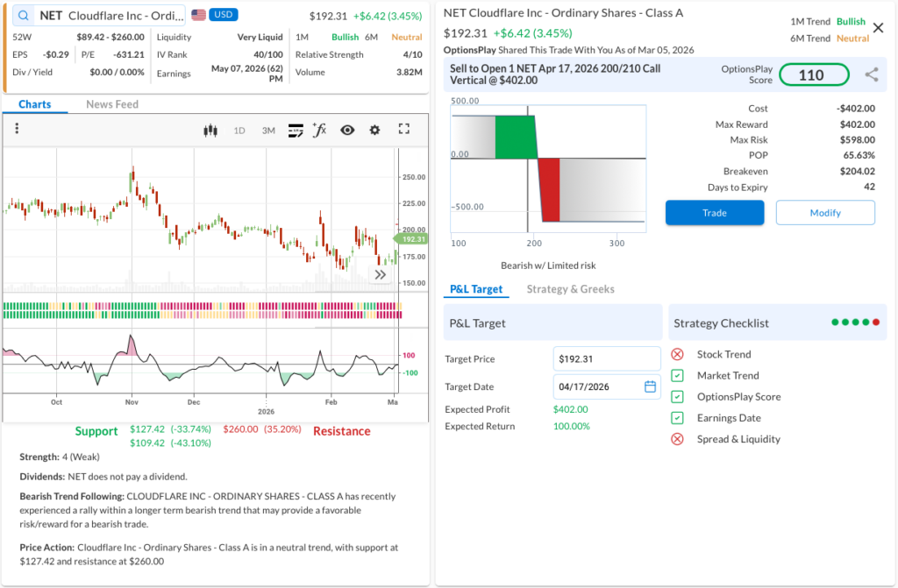Click the Target Price input field
898x588 pixels.
click(606, 358)
